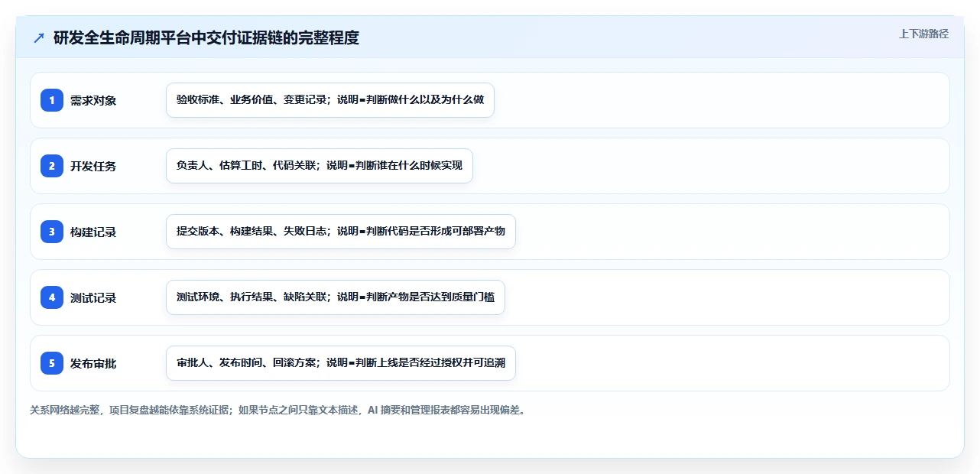This screenshot has height=474, width=980.
Task: Select step number badge 3
Action: 52,231
